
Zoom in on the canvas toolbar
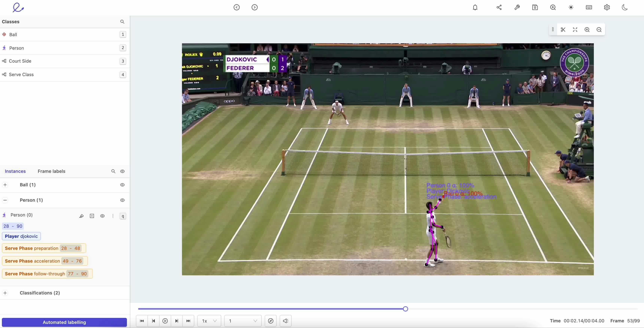[587, 30]
